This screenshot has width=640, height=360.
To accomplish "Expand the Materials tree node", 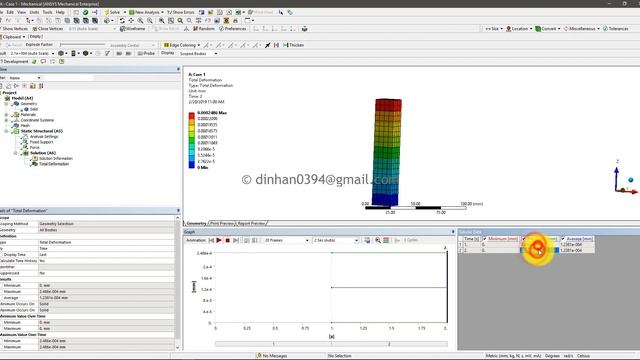I will coord(6,115).
